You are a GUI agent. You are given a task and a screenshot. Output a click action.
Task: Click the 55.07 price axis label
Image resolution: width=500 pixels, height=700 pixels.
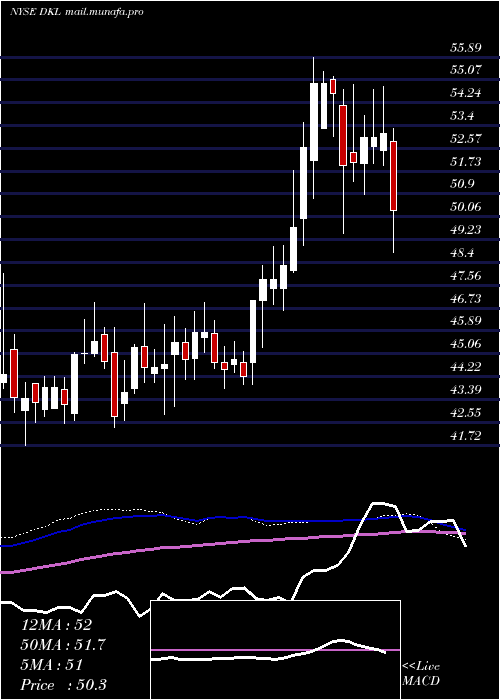click(x=466, y=70)
